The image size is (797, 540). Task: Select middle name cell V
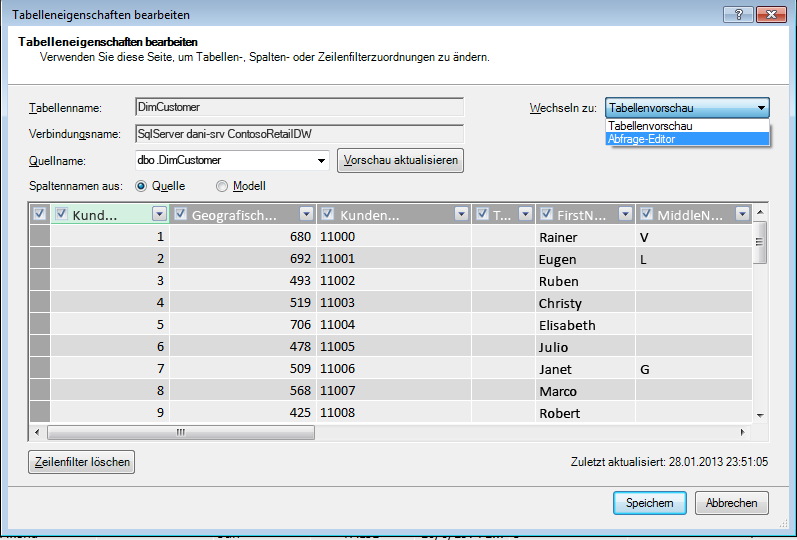coord(694,236)
